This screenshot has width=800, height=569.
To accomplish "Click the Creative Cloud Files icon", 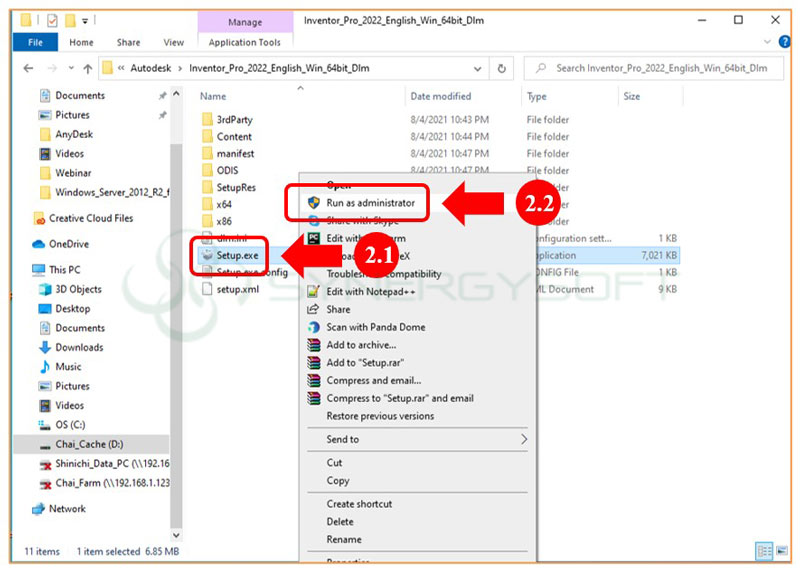I will point(39,218).
